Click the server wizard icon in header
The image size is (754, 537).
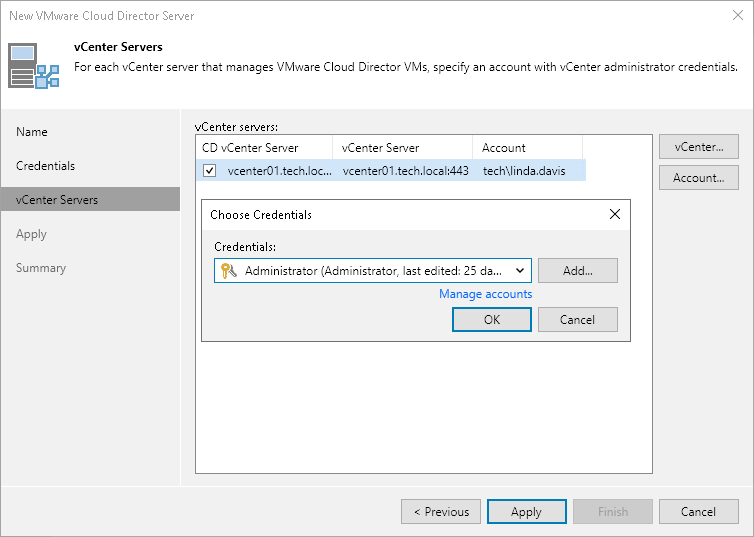pos(34,66)
